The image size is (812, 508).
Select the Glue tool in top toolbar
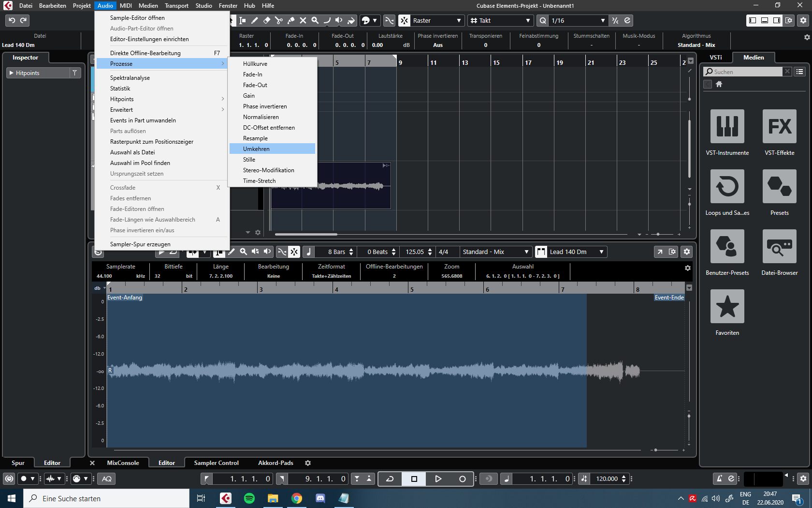(291, 20)
